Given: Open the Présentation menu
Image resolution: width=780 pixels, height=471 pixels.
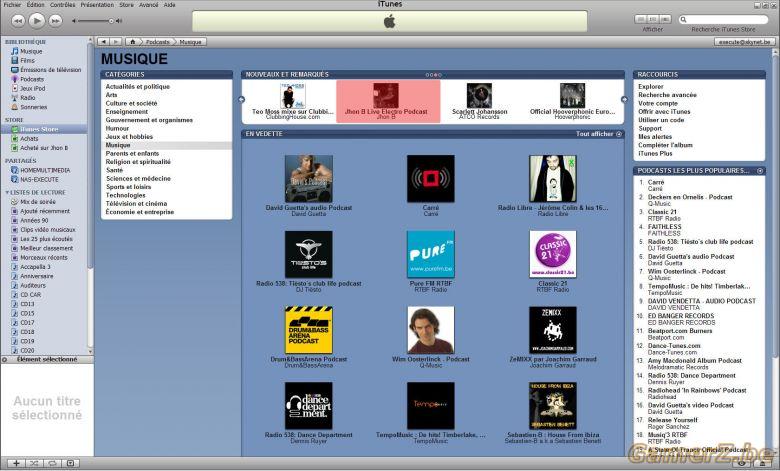Looking at the screenshot, I should coord(97,4).
